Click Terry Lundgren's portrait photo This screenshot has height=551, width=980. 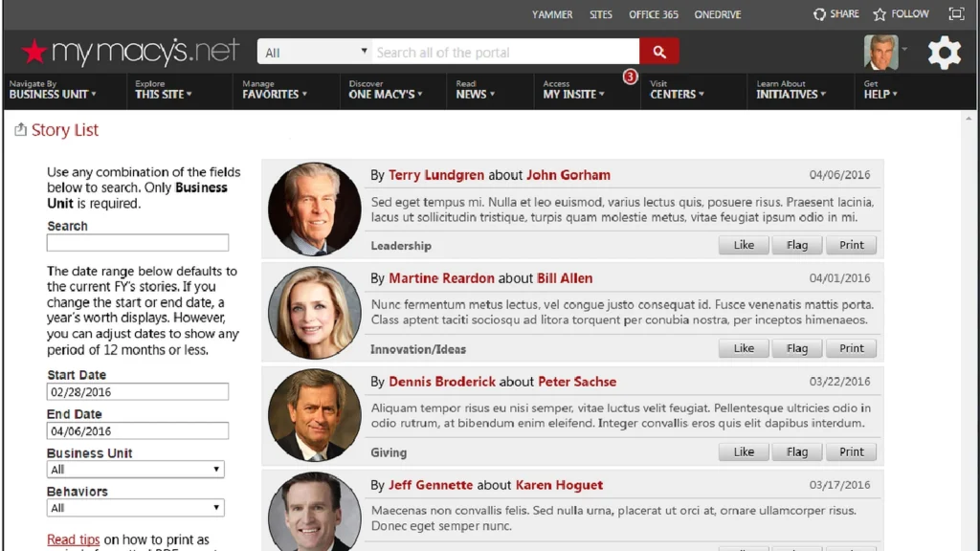coord(314,209)
